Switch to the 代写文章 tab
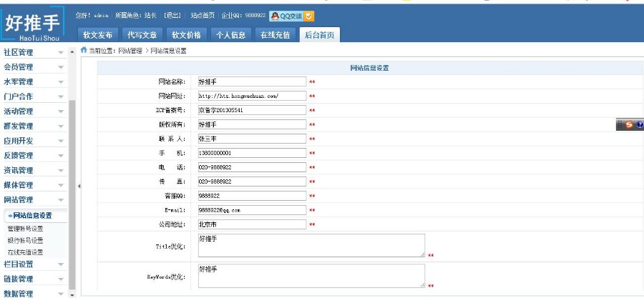644x298 pixels. point(142,35)
